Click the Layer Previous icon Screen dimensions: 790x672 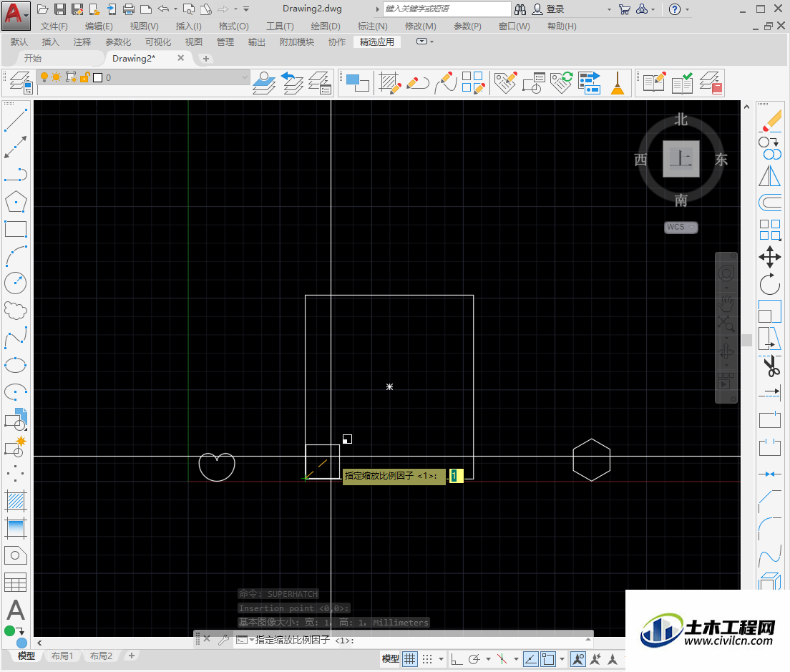tap(292, 82)
